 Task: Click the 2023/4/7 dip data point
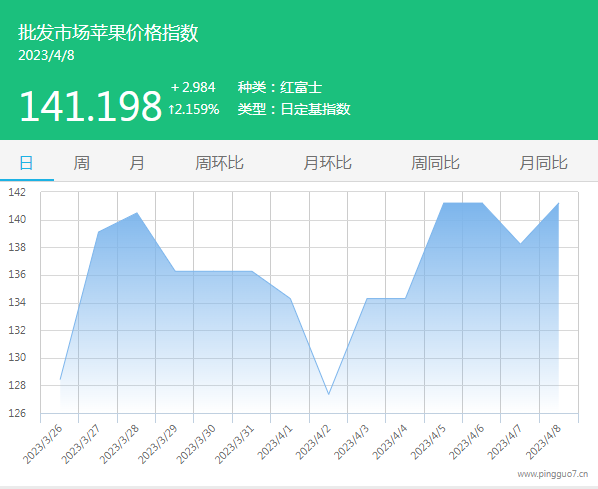(x=520, y=243)
